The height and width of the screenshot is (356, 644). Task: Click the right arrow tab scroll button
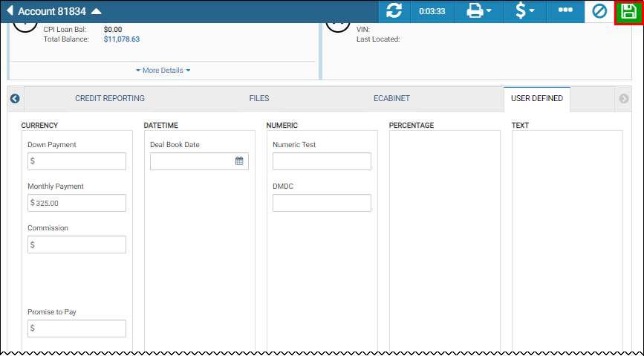point(623,99)
